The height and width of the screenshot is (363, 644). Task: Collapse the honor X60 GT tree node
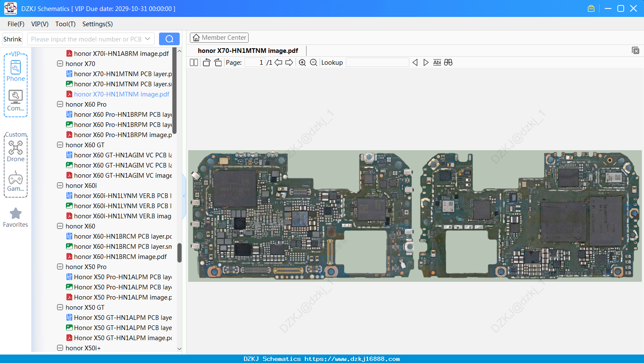click(60, 145)
